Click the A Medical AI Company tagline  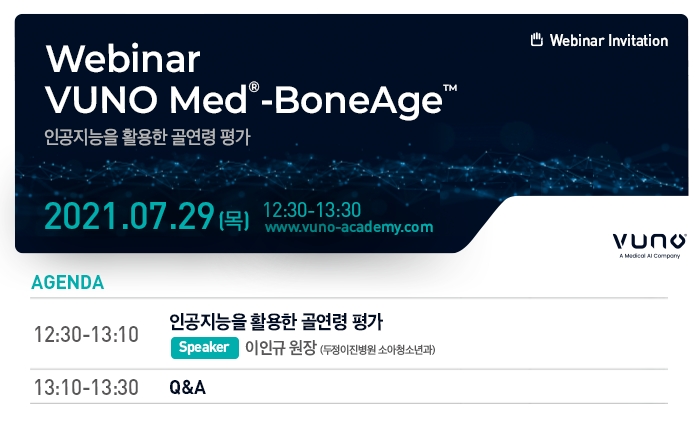pos(650,256)
